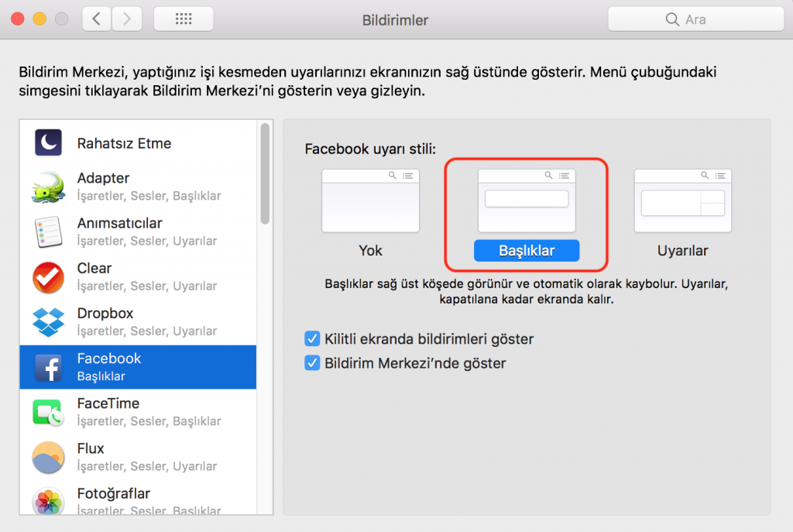The height and width of the screenshot is (532, 793).
Task: Click the Başlıklar alert style label
Action: (x=527, y=251)
